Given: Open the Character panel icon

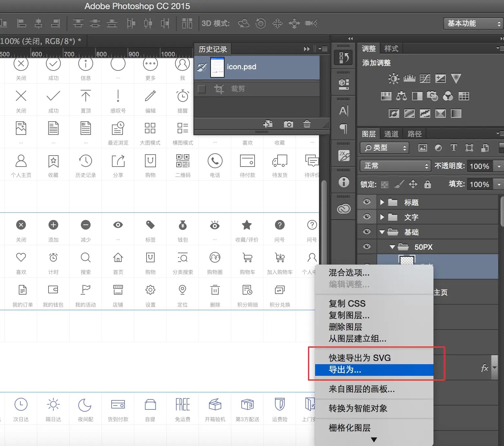Looking at the screenshot, I should point(344,111).
